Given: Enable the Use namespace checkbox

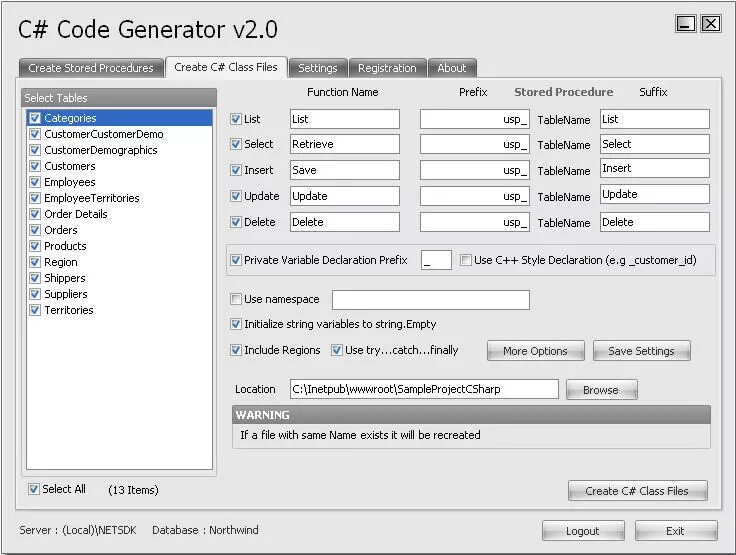Looking at the screenshot, I should pyautogui.click(x=236, y=299).
